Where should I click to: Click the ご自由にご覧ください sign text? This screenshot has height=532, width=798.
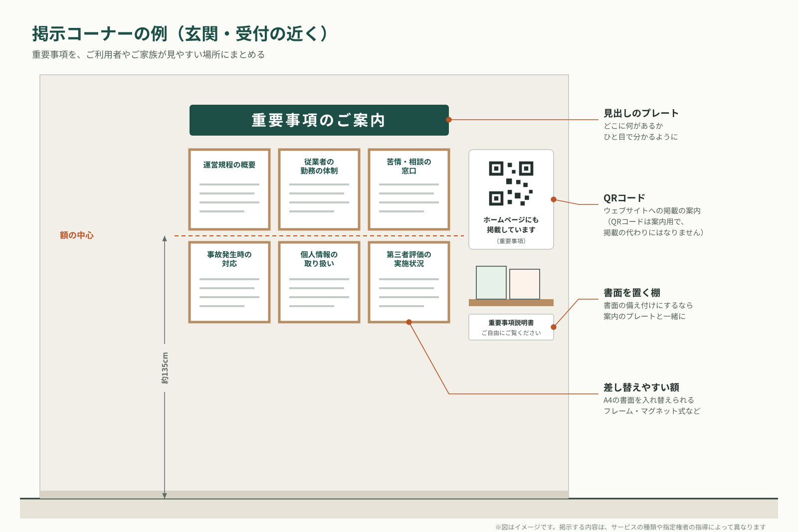511,333
